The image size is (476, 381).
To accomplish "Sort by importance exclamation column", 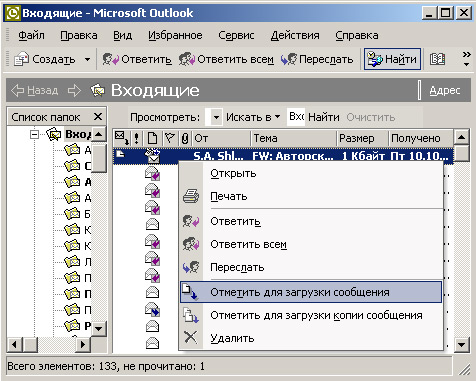I will point(137,138).
